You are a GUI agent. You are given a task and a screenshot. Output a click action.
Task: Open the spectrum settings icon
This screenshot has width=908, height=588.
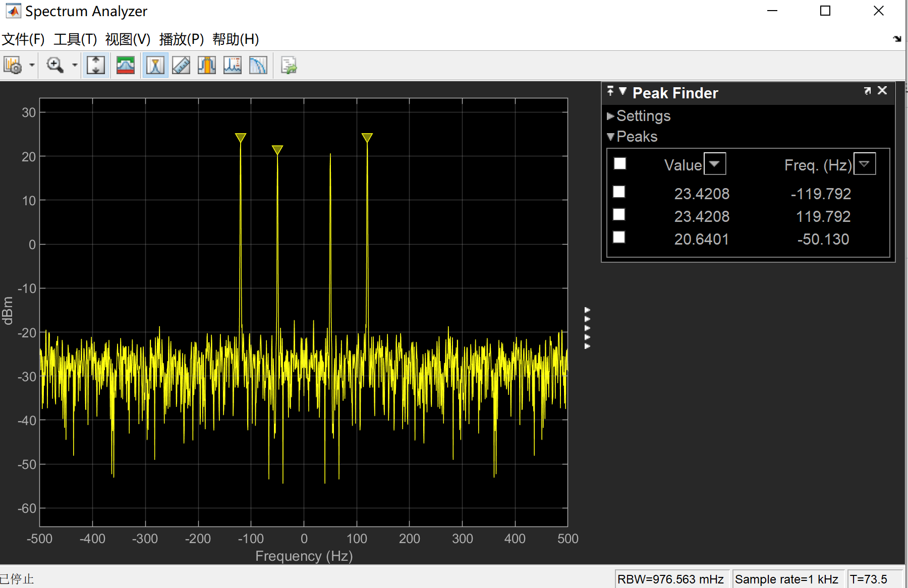tap(126, 66)
